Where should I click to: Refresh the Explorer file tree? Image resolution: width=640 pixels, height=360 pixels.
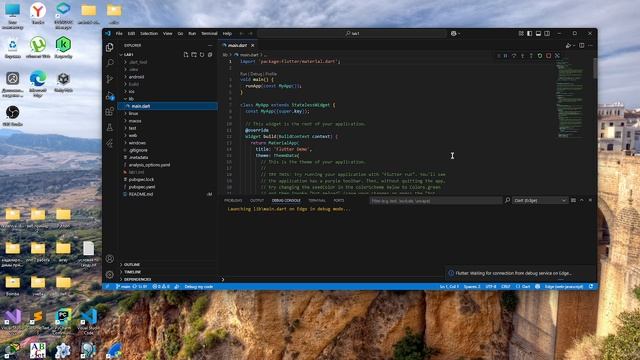[202, 54]
